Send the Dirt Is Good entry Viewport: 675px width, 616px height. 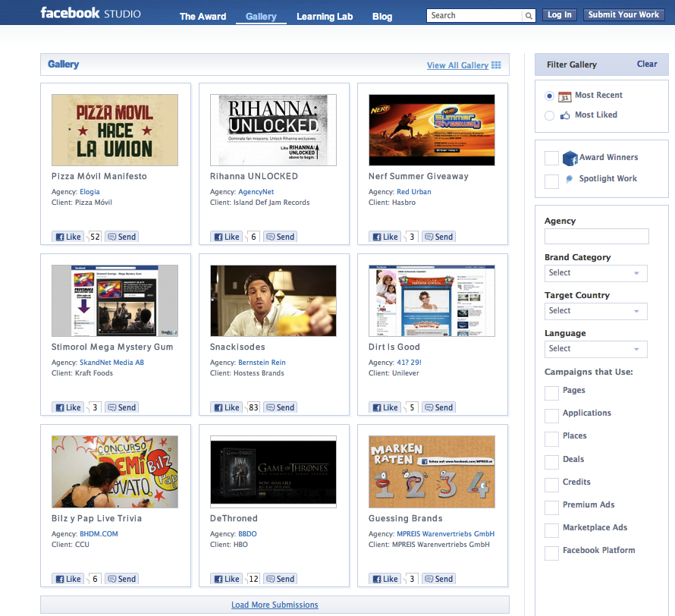438,407
